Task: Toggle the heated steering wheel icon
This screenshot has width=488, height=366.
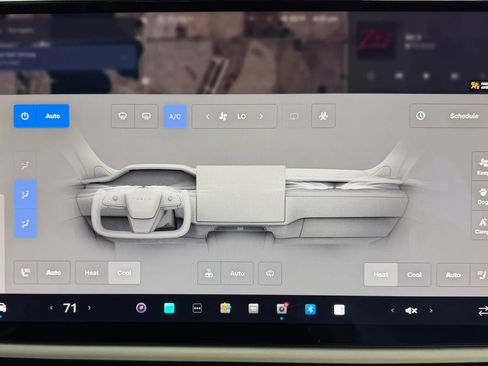Action: [x=270, y=273]
